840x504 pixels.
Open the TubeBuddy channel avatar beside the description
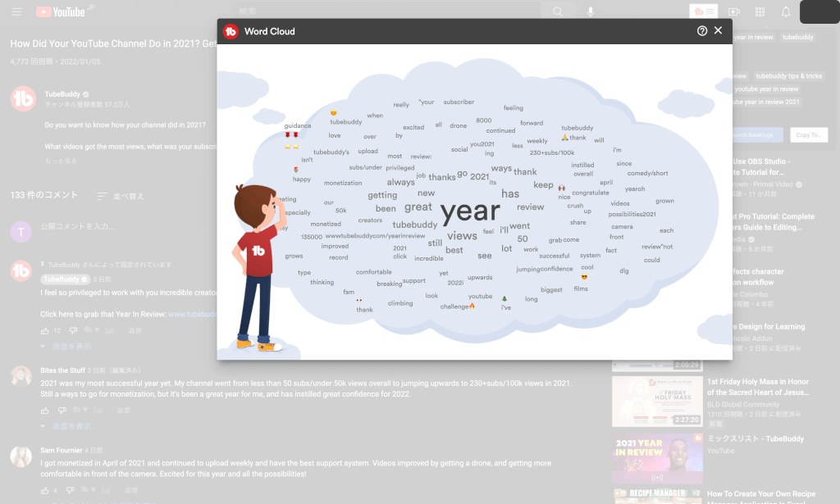pos(23,99)
